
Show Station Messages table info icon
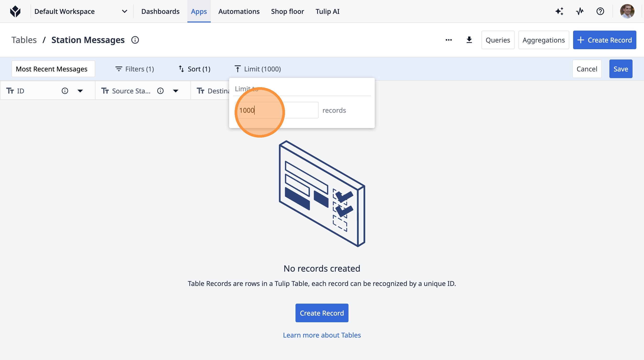(135, 40)
